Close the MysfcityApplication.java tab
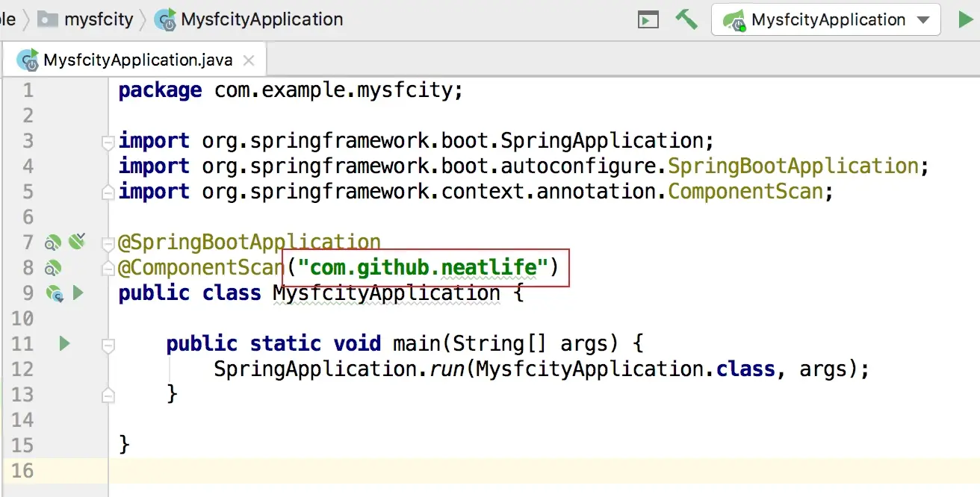 [249, 60]
